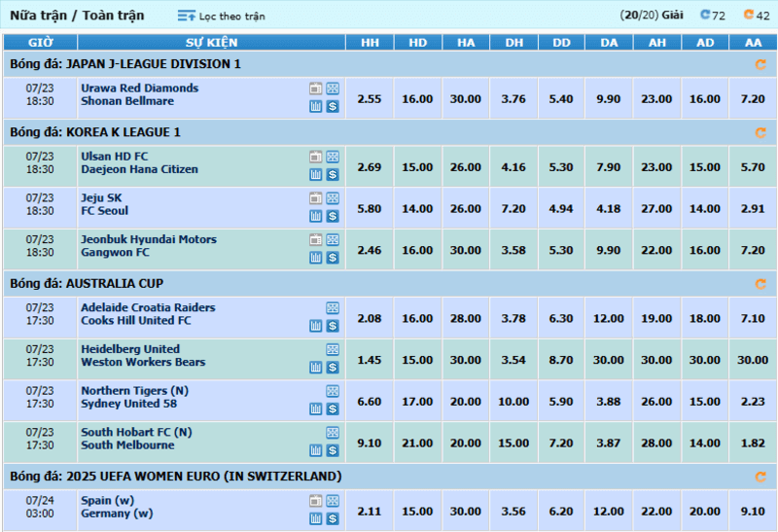Click dollar icon for Adelaide Croatia Raiders
The width and height of the screenshot is (778, 532).
click(x=333, y=326)
